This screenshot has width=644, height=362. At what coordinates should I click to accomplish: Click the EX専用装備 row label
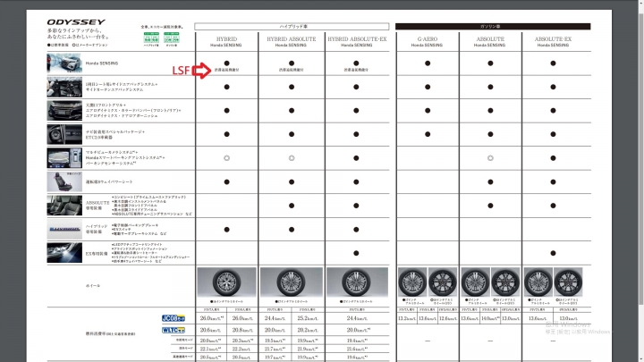click(97, 254)
